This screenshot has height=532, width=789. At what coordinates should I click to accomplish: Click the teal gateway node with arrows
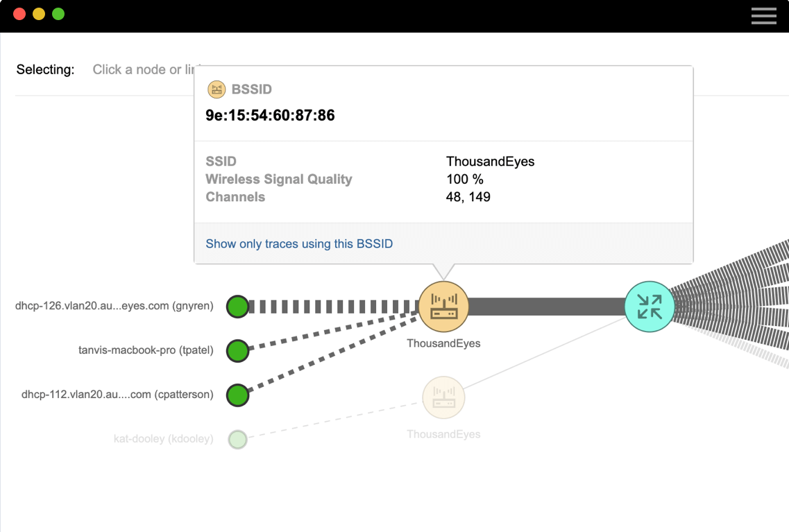pos(650,306)
